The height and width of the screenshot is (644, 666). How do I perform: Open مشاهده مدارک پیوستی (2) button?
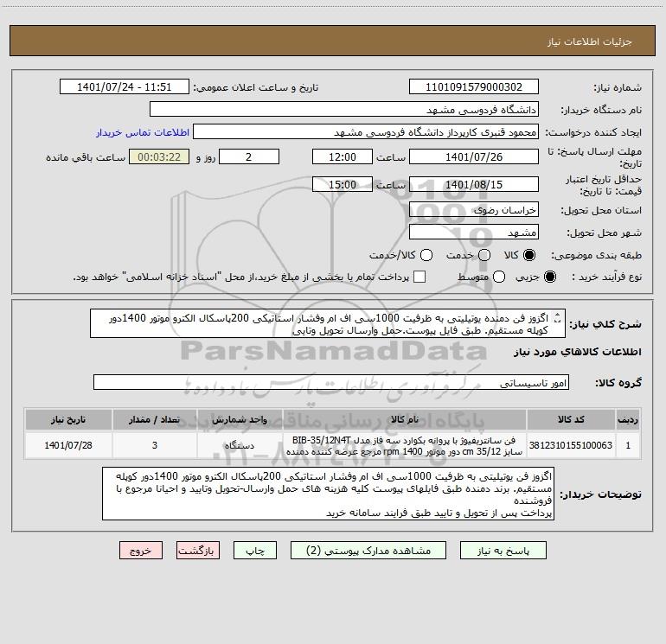pyautogui.click(x=368, y=551)
